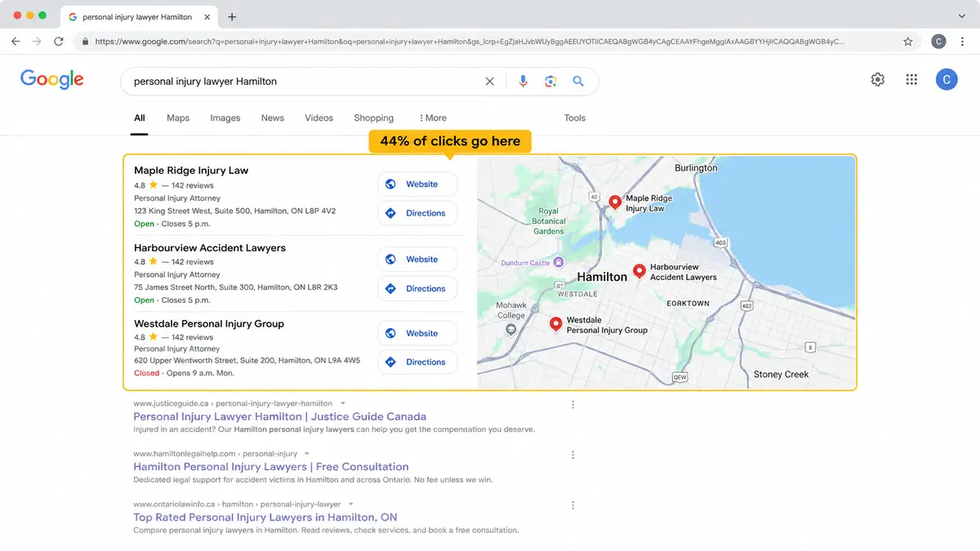Start voice search with microphone icon
The image size is (980, 551).
(x=523, y=81)
